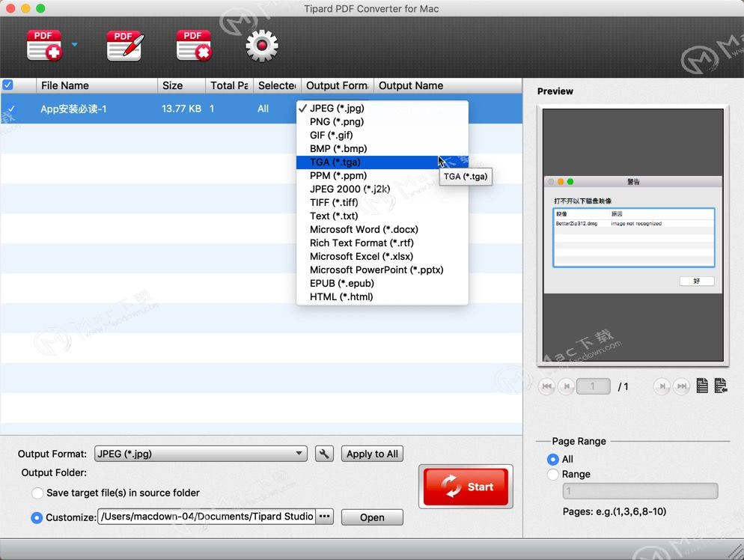Click the Customize folder path field
The image size is (744, 560).
[207, 517]
